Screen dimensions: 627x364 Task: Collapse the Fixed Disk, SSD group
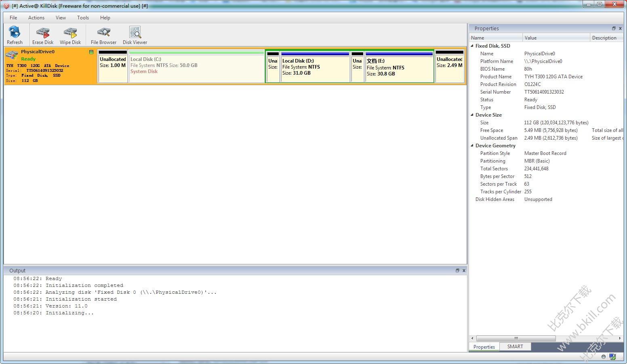pos(472,46)
